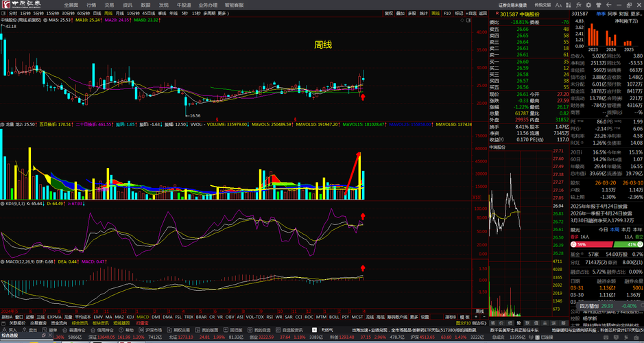Click the F10 button
The height and width of the screenshot is (343, 644).
click(447, 13)
